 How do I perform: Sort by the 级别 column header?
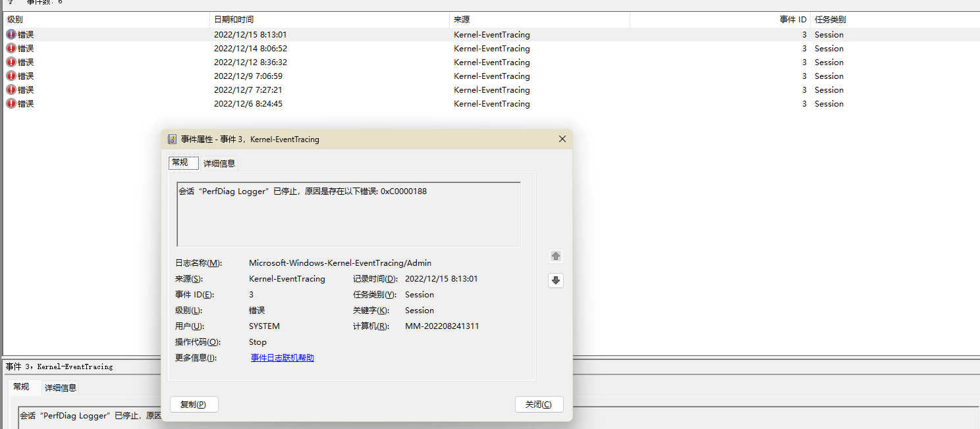pos(107,20)
